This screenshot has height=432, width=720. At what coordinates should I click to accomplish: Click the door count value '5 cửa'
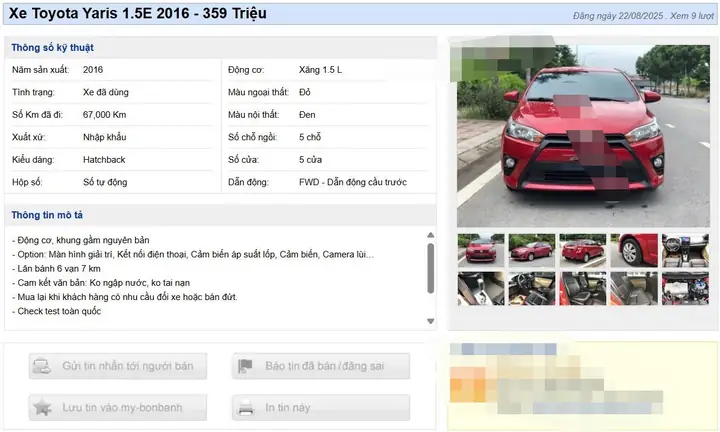(310, 160)
